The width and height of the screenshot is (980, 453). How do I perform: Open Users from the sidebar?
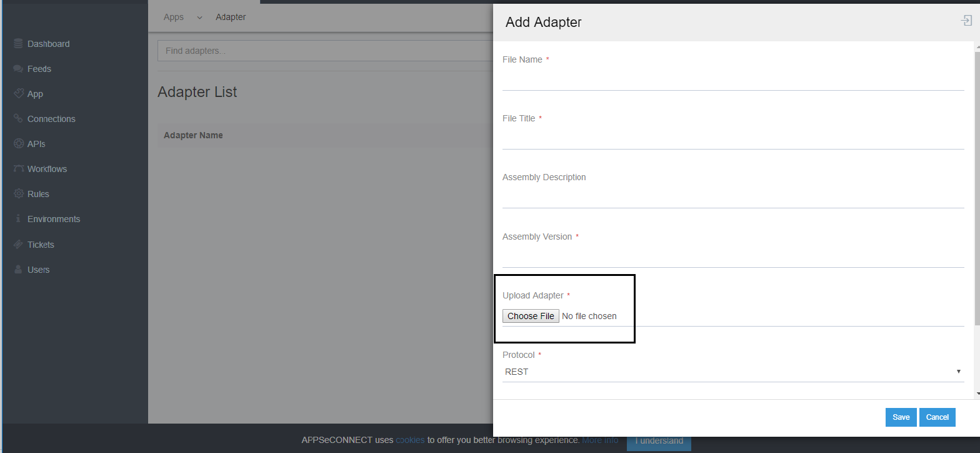pos(39,270)
